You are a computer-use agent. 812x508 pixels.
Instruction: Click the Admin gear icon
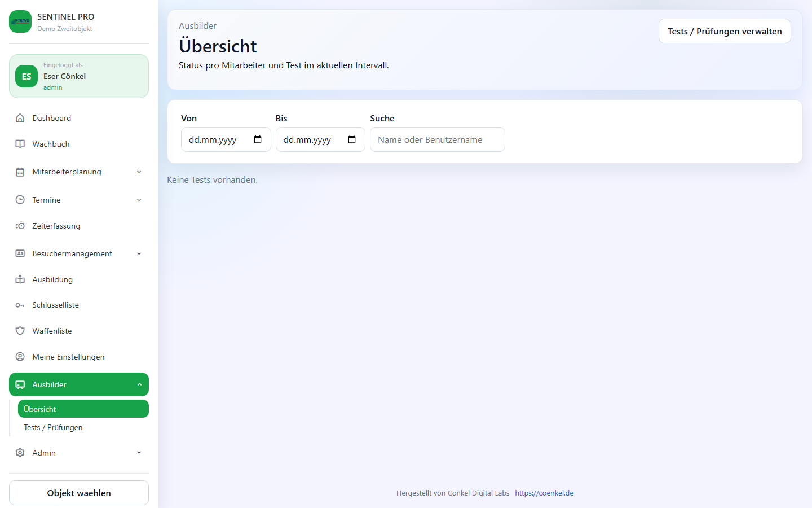(x=20, y=453)
